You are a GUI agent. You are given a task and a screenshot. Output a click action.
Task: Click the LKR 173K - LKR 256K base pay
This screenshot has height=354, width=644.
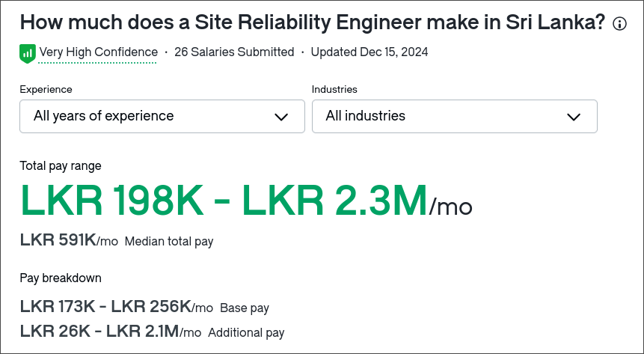click(105, 306)
